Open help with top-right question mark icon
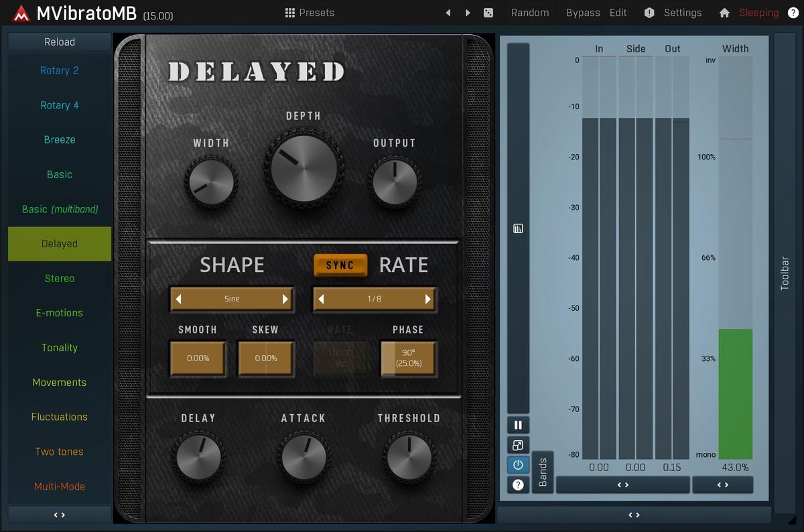This screenshot has height=532, width=804. (x=793, y=13)
